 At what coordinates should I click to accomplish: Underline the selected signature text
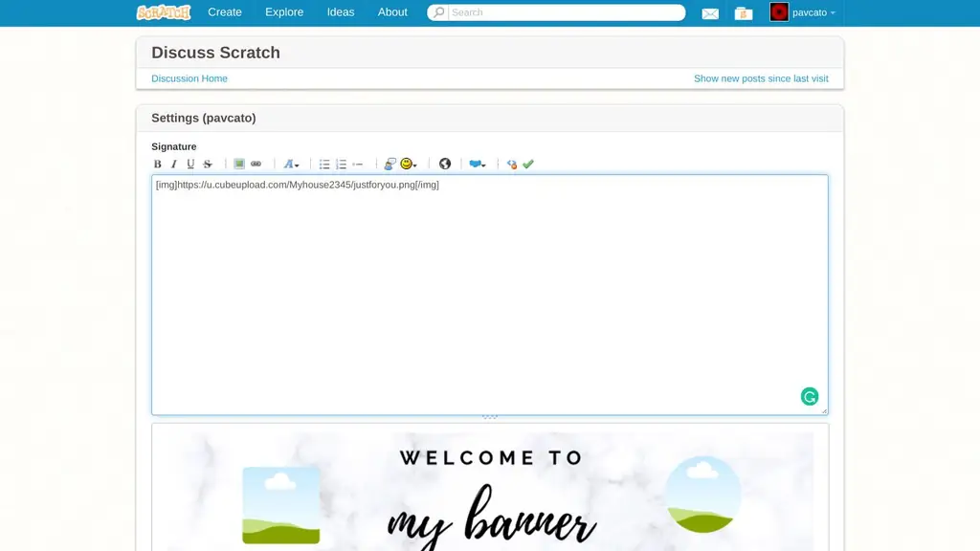pos(190,164)
